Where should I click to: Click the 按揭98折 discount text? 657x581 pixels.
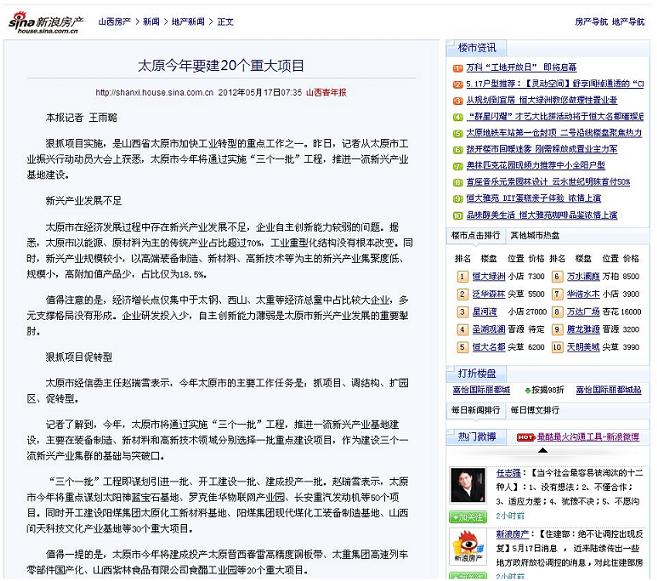point(548,390)
